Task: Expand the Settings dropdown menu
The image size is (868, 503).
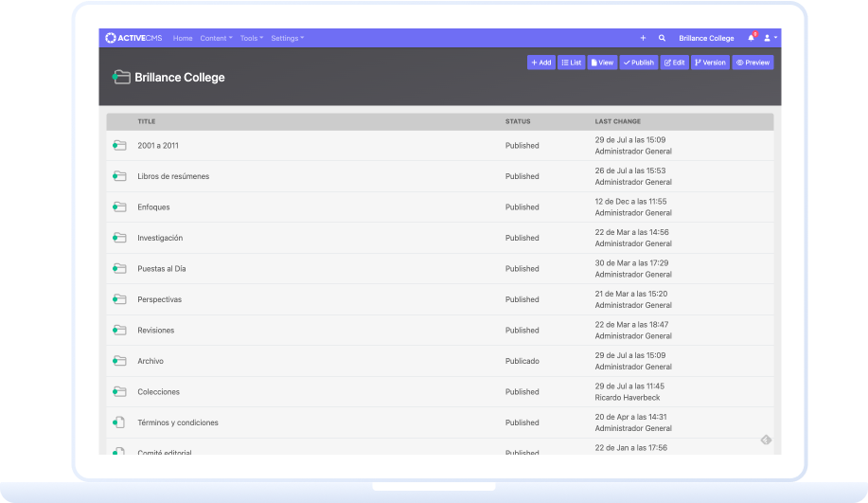Action: (288, 38)
